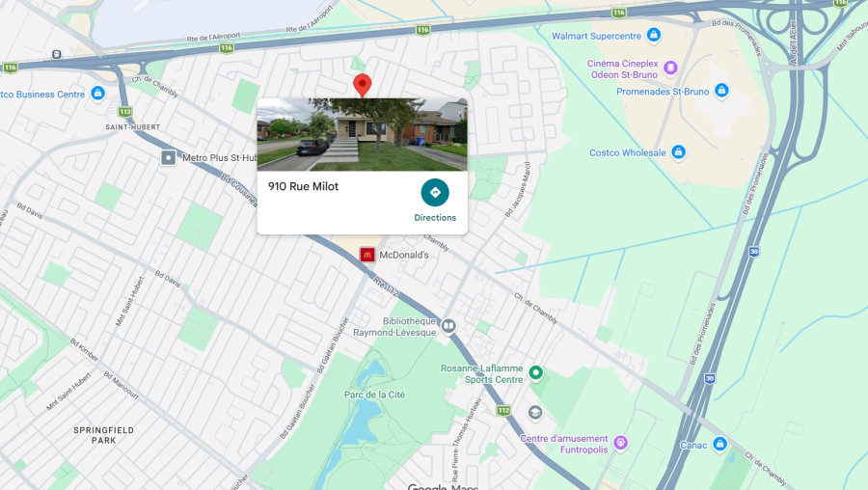868x490 pixels.
Task: Click the Parc de la Cité label
Action: tap(375, 395)
